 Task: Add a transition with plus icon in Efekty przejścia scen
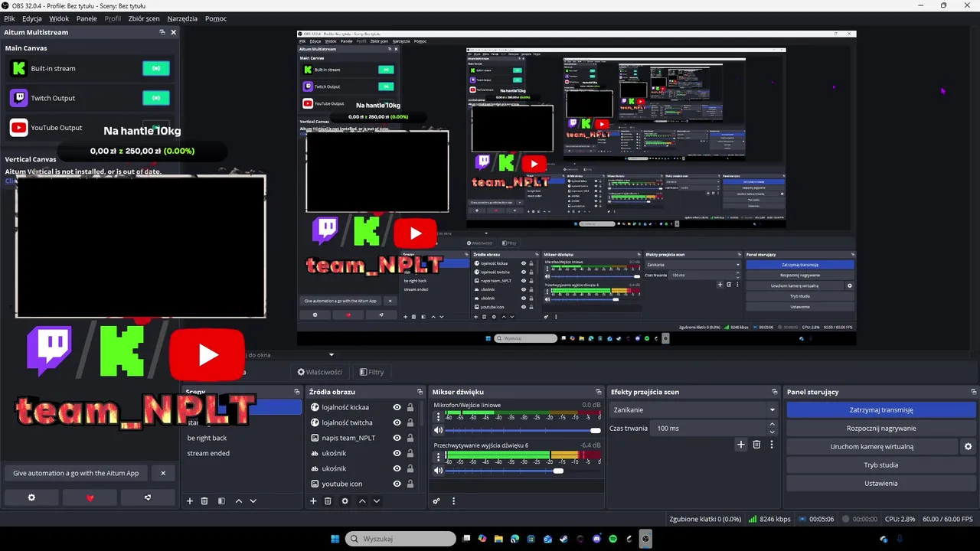click(741, 445)
